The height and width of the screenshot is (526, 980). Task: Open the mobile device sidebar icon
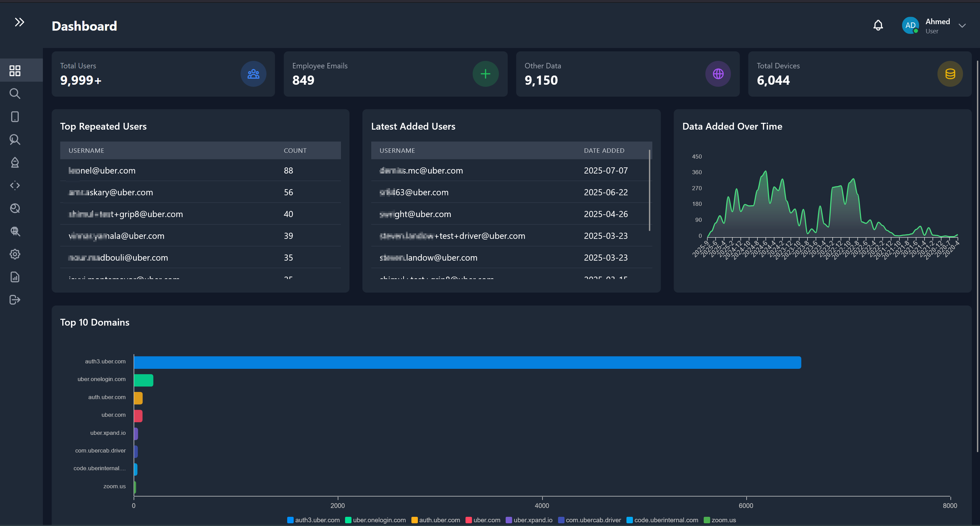click(15, 117)
